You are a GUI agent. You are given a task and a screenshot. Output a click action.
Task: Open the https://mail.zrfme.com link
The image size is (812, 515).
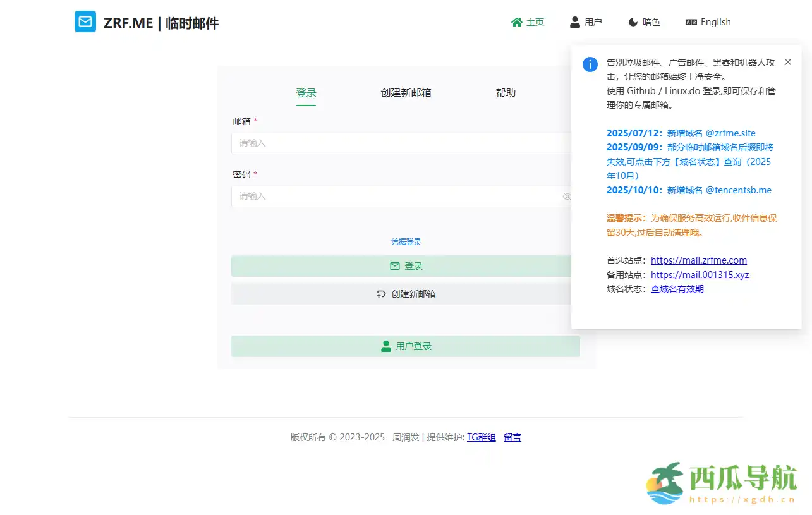698,260
